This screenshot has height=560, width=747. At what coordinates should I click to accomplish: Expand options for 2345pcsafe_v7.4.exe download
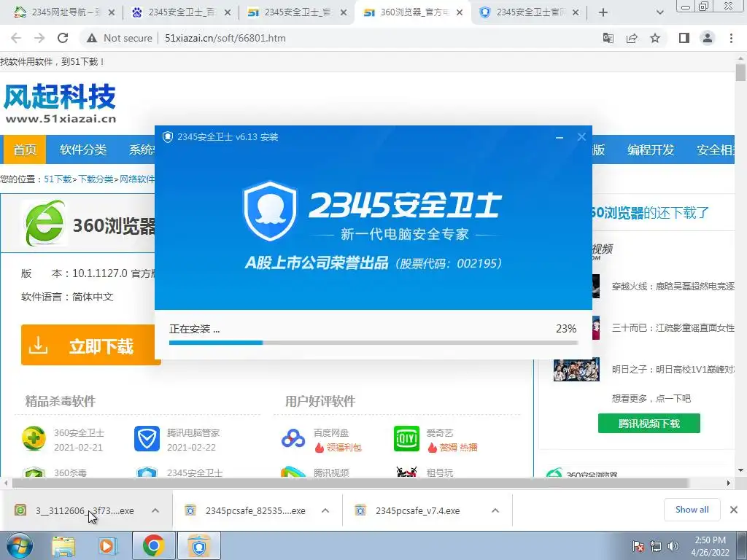click(495, 510)
